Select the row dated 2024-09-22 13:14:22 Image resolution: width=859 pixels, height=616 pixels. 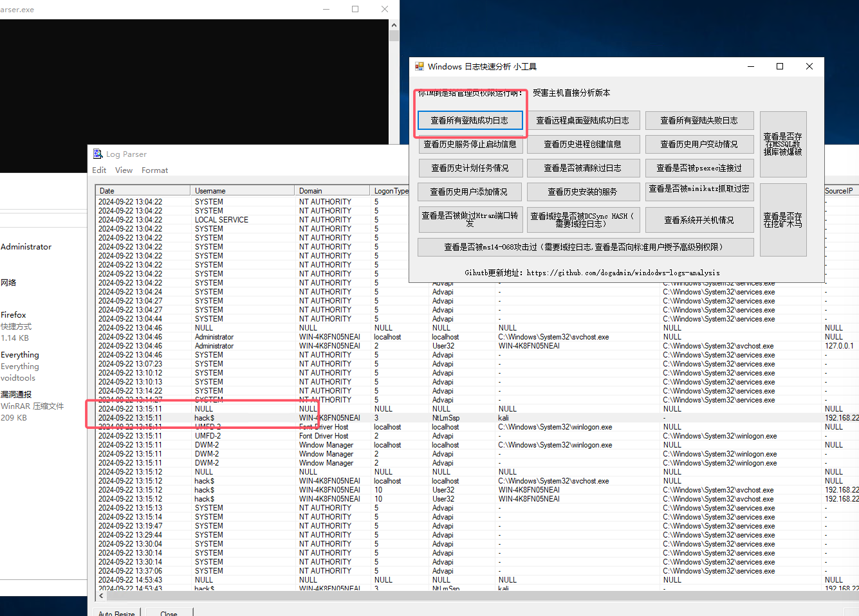tap(477, 391)
